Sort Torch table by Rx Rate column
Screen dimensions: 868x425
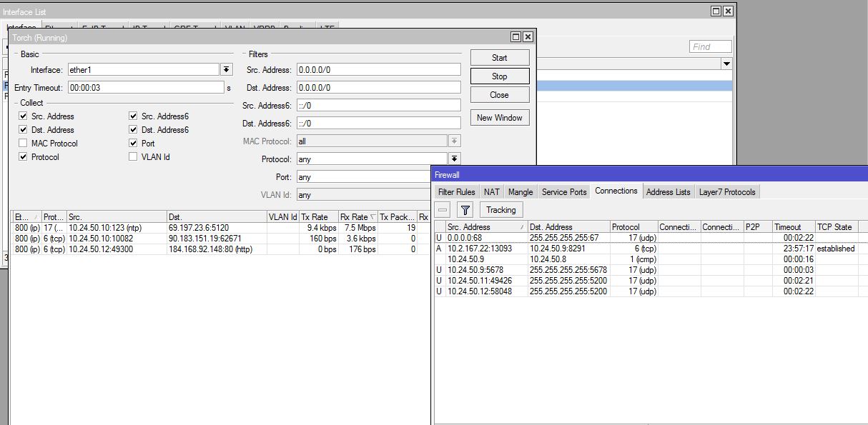(358, 216)
